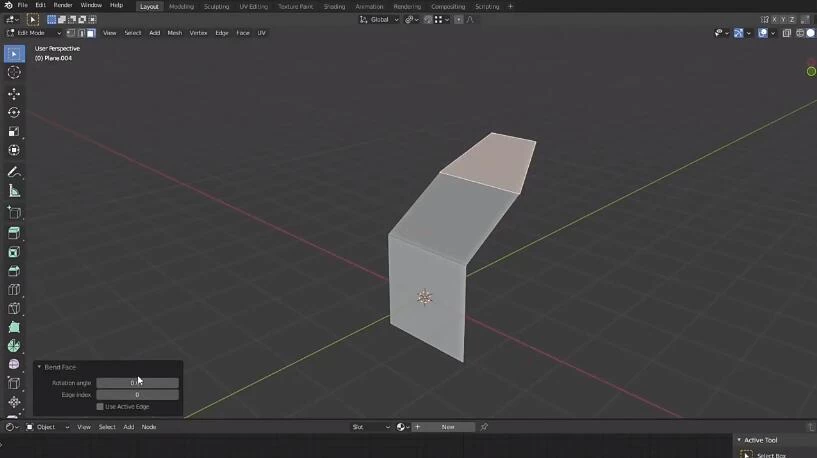Activate the Loop Cut tool
The width and height of the screenshot is (817, 458).
coord(14,290)
